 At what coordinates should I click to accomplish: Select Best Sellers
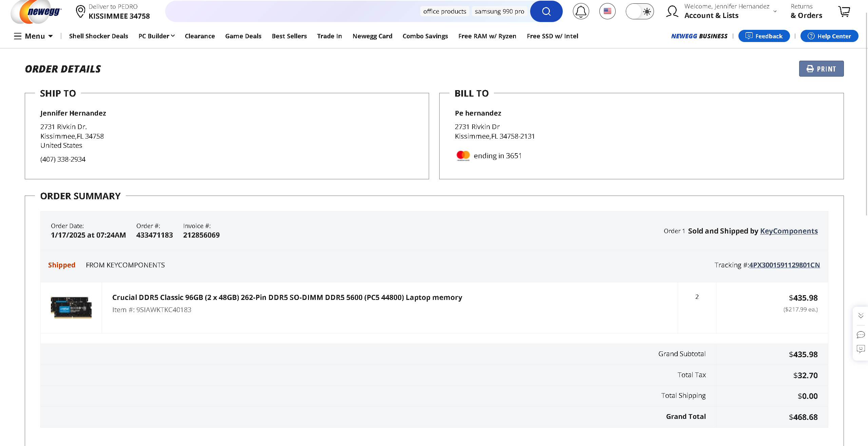click(x=289, y=36)
